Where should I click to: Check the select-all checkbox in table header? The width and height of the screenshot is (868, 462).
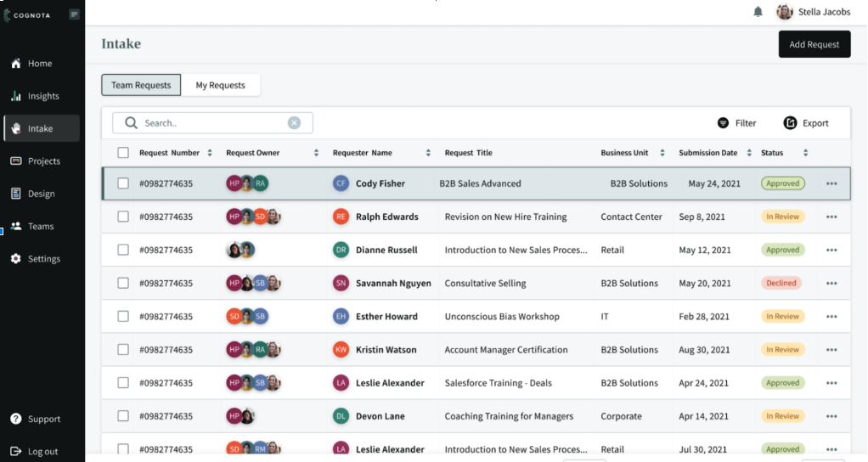(123, 153)
